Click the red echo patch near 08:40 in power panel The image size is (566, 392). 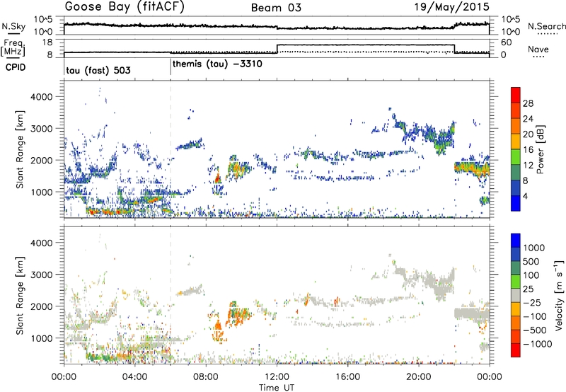217,178
